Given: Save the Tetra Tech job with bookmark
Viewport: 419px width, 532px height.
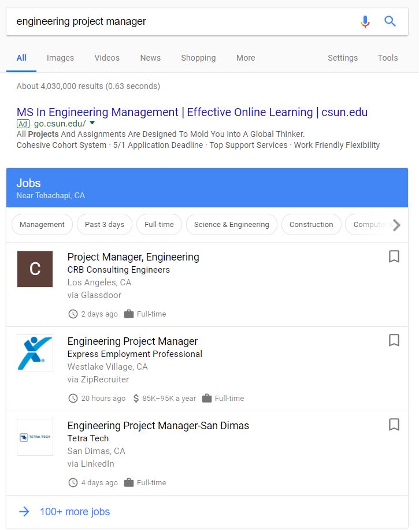Looking at the screenshot, I should [x=394, y=425].
